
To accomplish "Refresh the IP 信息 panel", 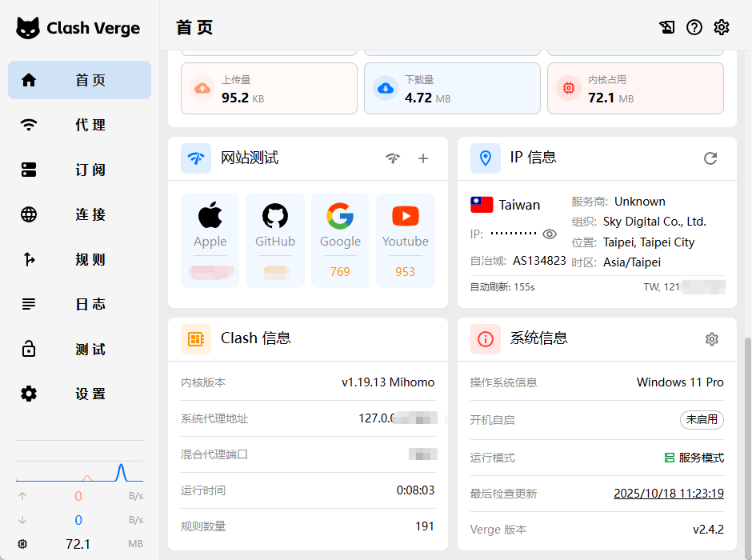I will (x=710, y=158).
